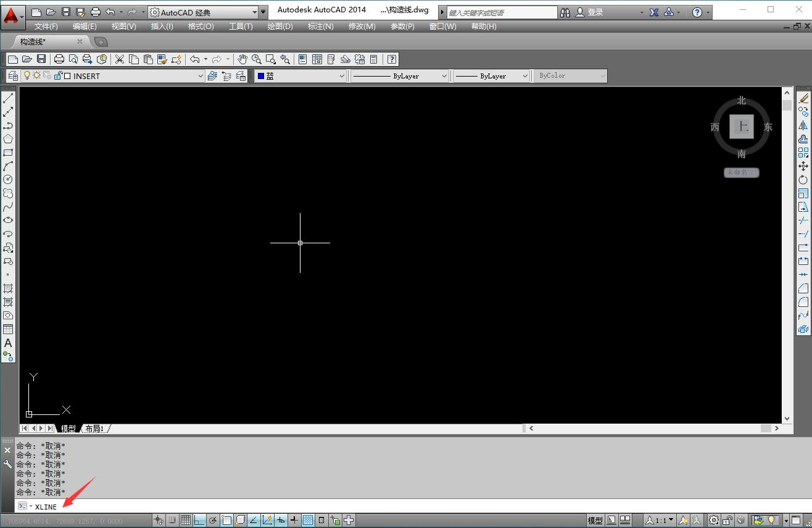812x528 pixels.
Task: Toggle Ortho mode in status bar
Action: click(x=199, y=520)
